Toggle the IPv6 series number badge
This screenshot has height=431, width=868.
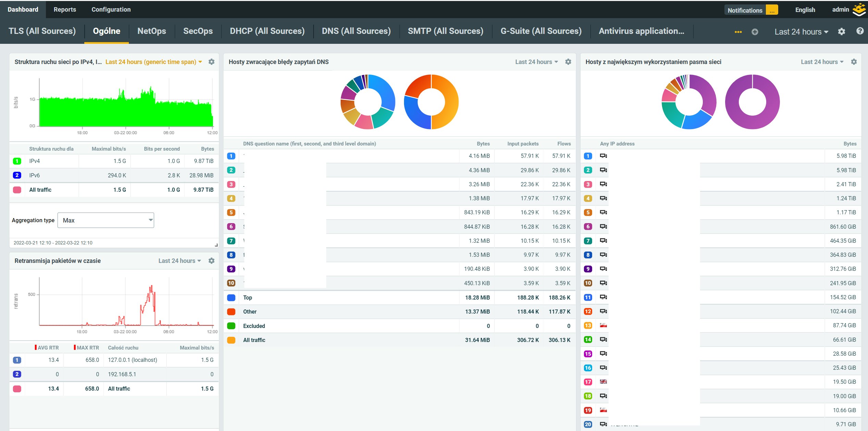pyautogui.click(x=17, y=175)
